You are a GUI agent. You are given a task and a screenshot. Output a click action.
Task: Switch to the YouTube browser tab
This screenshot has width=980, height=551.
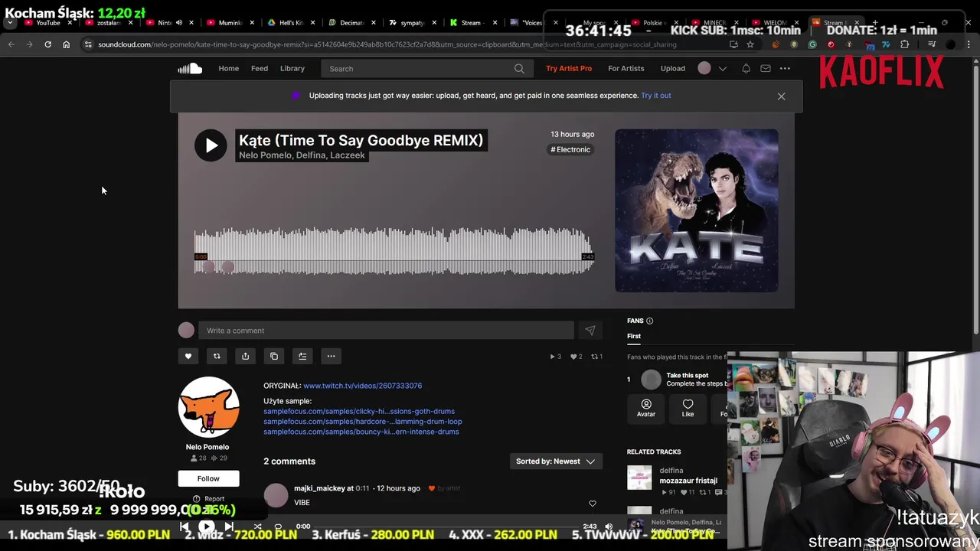(x=47, y=23)
